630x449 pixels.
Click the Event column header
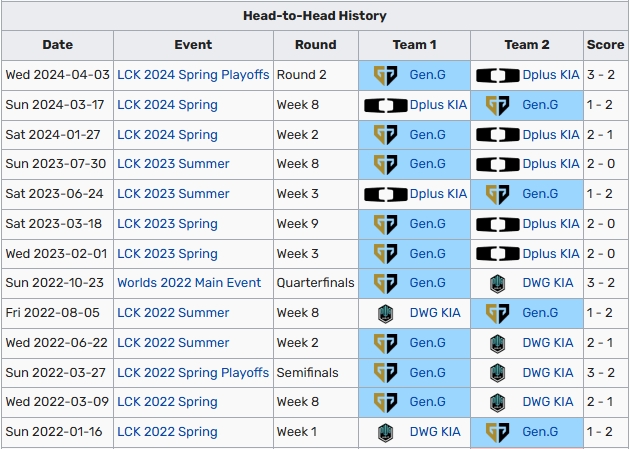point(193,45)
